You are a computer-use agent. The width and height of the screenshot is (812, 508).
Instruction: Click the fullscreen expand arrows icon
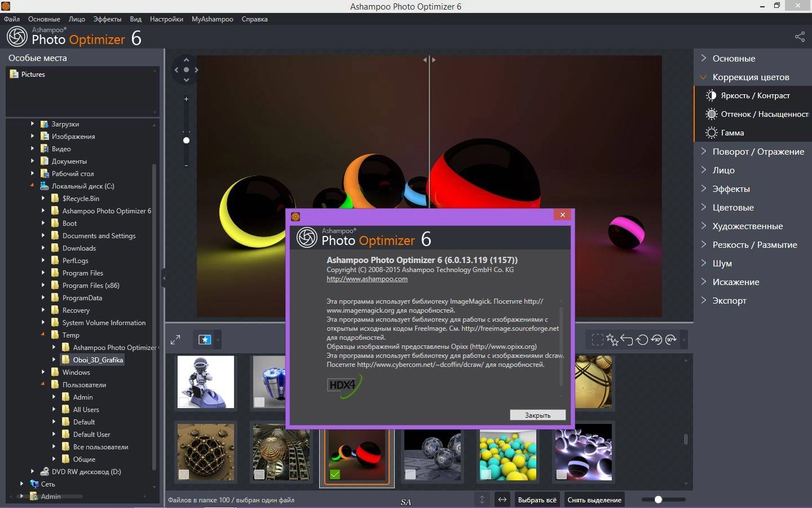click(175, 340)
